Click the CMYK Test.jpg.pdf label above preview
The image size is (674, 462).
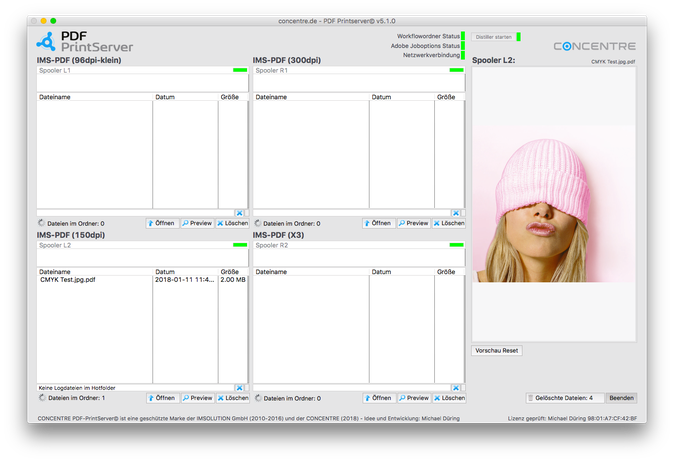tap(613, 61)
